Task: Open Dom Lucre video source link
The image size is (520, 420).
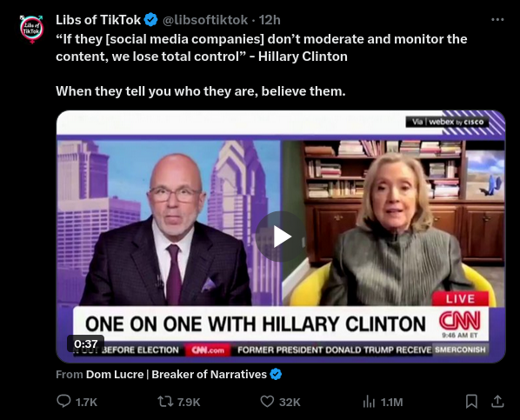Action: coord(177,374)
